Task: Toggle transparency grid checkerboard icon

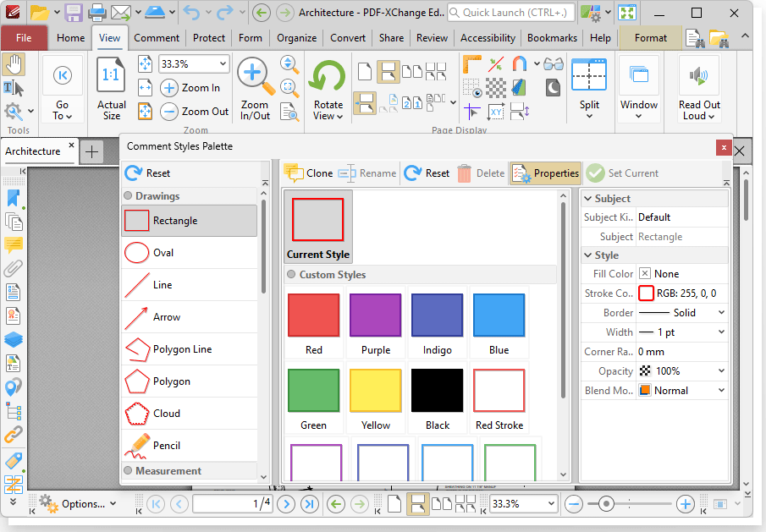Action: 496,88
